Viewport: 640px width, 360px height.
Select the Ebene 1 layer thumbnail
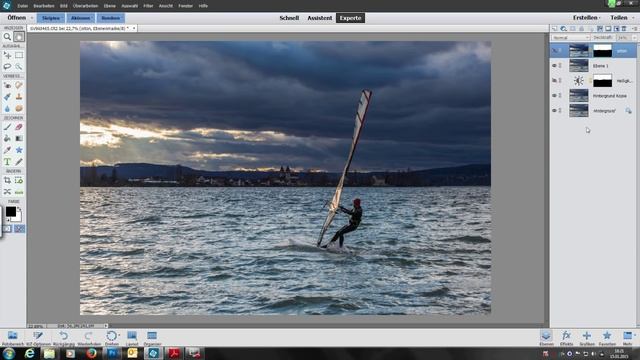coord(579,65)
